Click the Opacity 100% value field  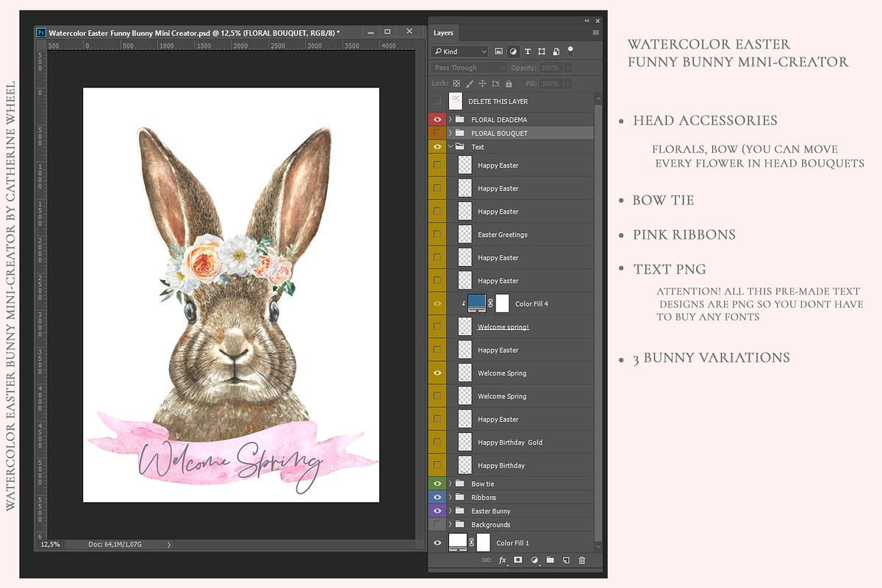pos(551,68)
